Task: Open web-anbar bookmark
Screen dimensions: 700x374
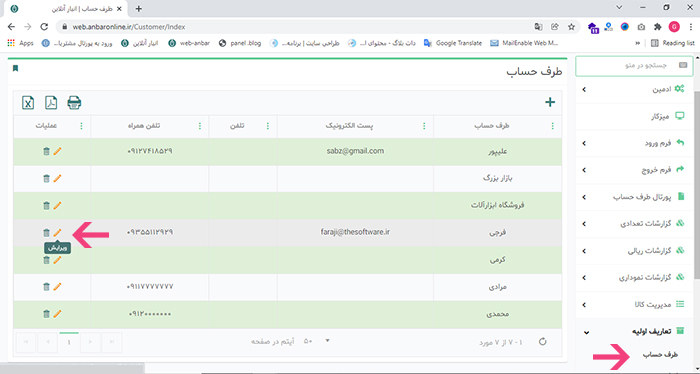Action: [189, 43]
